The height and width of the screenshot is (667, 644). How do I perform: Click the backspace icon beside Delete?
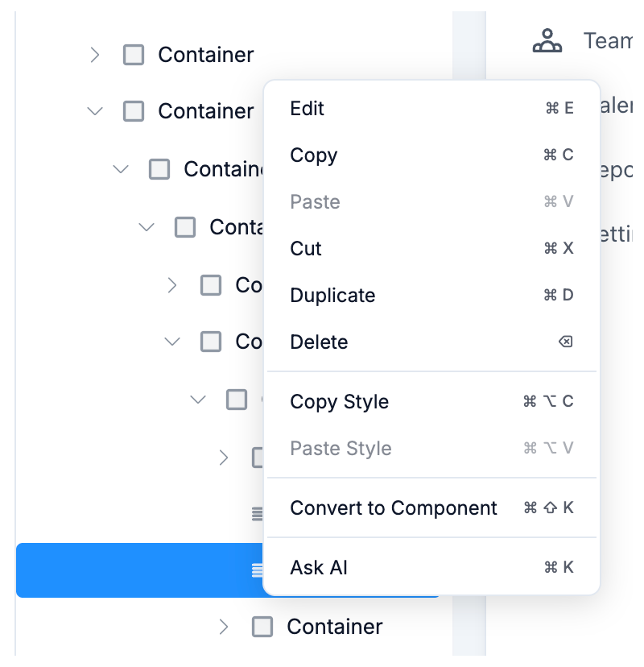click(565, 342)
